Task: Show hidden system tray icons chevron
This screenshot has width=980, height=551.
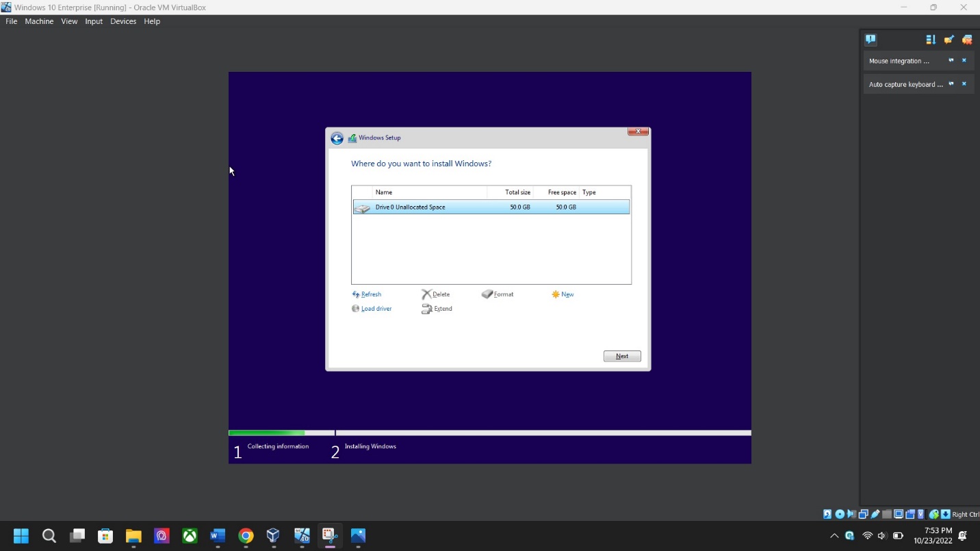Action: [834, 536]
